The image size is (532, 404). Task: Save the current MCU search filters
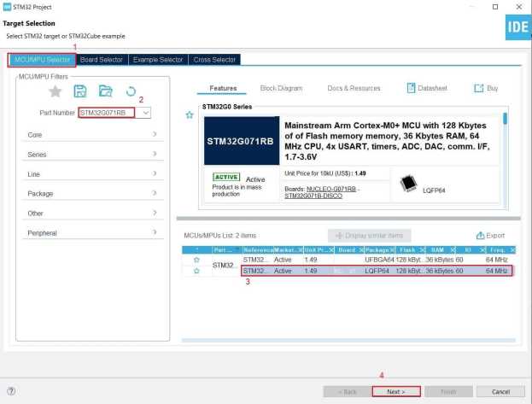tap(80, 91)
